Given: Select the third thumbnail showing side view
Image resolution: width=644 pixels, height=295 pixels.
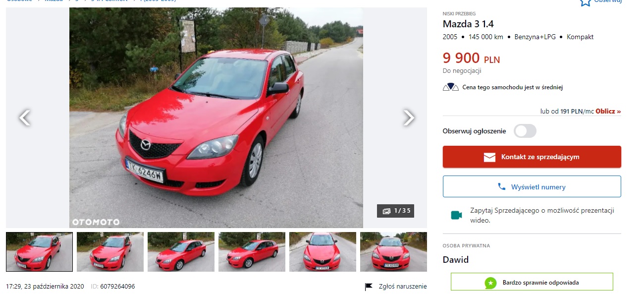Looking at the screenshot, I should coord(181,252).
